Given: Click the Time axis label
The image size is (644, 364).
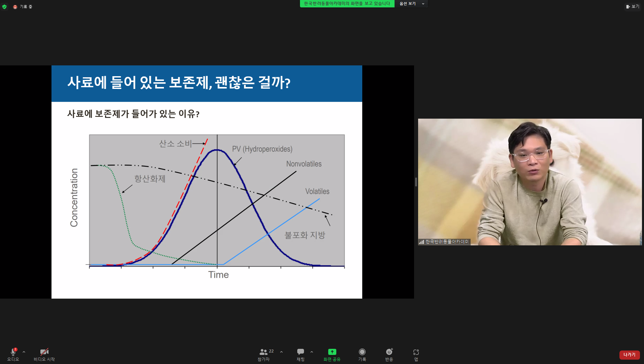Looking at the screenshot, I should pos(218,275).
